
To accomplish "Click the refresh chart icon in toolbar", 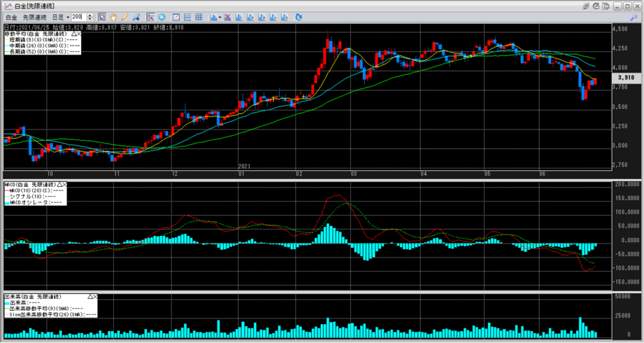I will click(x=298, y=16).
